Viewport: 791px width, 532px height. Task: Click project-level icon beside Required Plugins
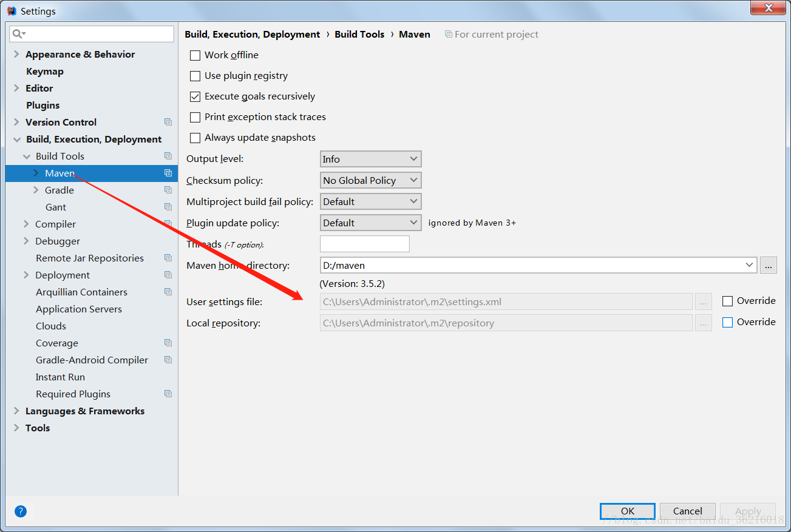click(x=168, y=394)
